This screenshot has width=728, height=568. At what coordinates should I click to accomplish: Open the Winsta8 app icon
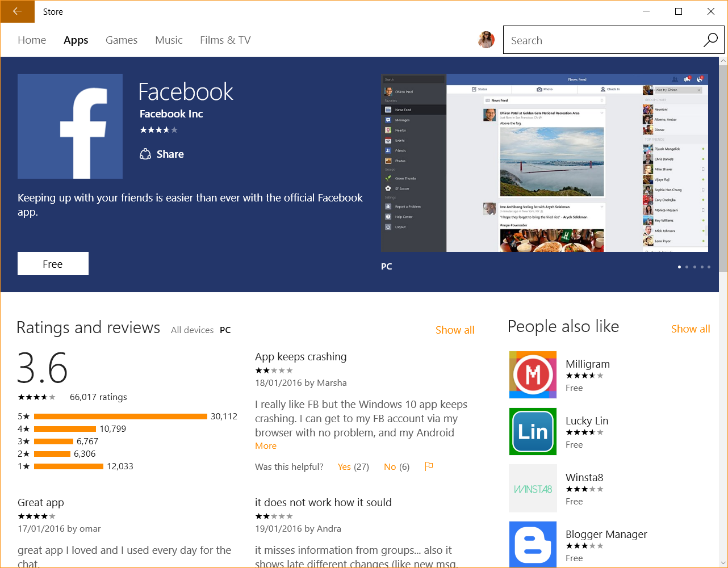click(x=533, y=488)
